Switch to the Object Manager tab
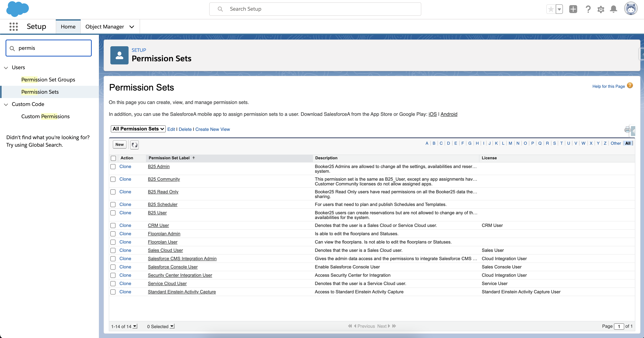The width and height of the screenshot is (644, 338). (105, 26)
